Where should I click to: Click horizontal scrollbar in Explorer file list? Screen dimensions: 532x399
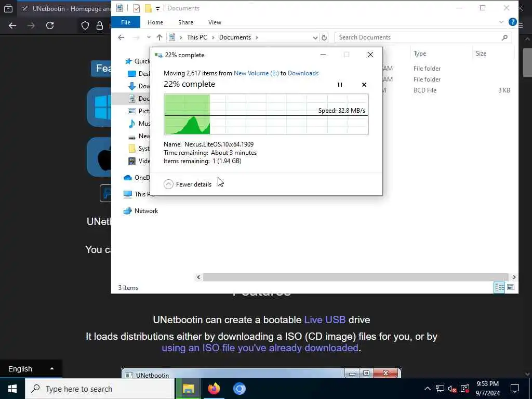pos(355,277)
